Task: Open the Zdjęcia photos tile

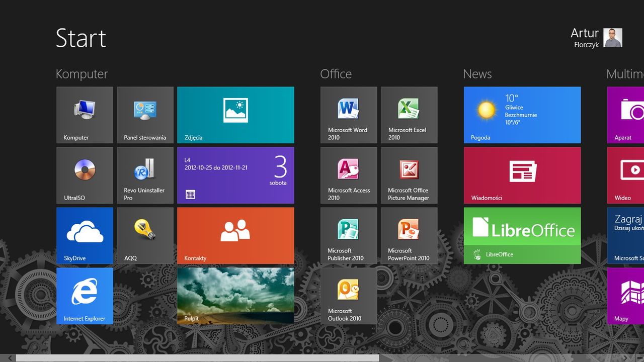Action: coord(235,115)
